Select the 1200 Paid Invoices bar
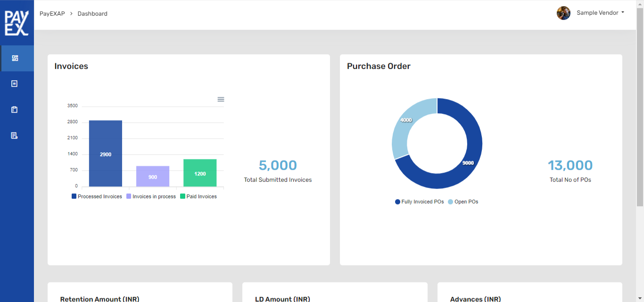The image size is (644, 302). click(200, 173)
